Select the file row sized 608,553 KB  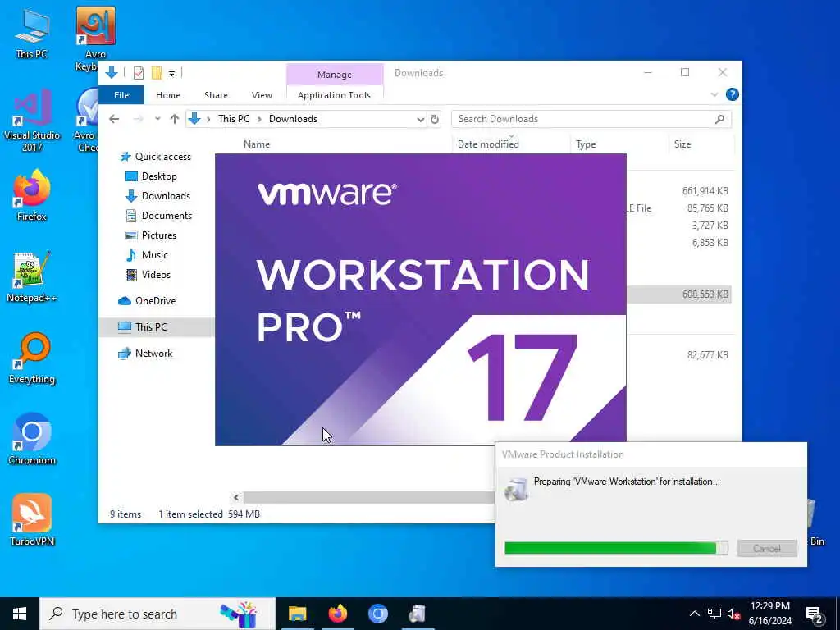(679, 294)
